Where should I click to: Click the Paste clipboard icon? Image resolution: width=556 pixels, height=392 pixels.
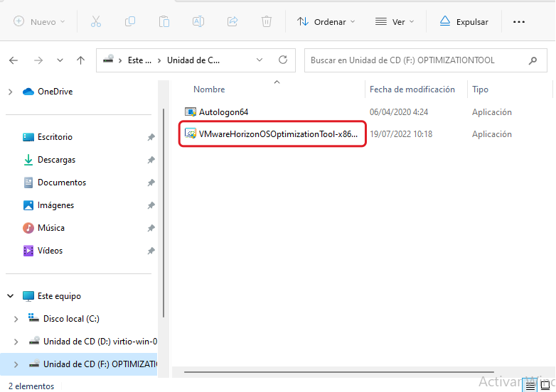(x=164, y=22)
